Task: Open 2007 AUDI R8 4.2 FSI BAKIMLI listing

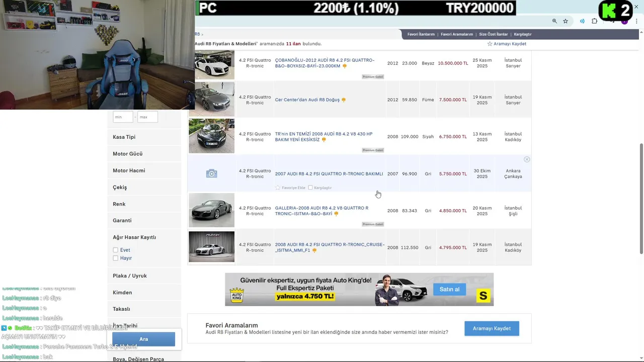Action: pos(329,174)
